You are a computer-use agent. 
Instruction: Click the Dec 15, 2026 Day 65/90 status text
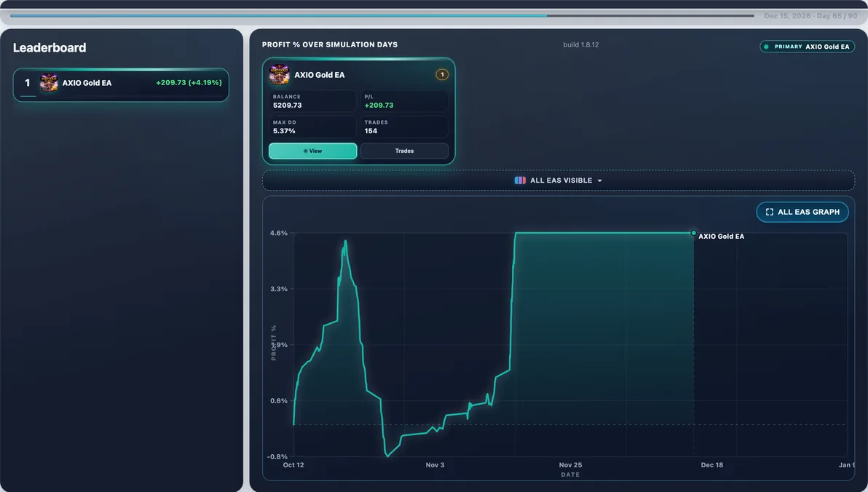click(810, 16)
